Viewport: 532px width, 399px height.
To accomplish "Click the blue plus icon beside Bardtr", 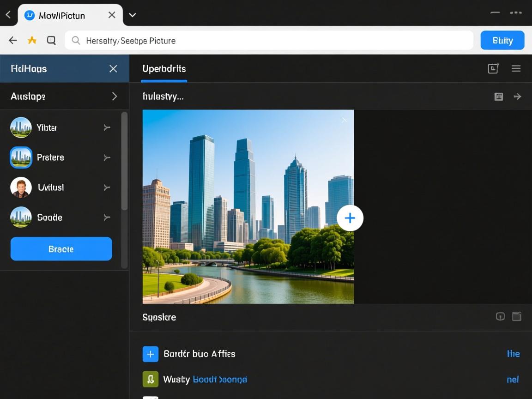I will click(x=151, y=354).
